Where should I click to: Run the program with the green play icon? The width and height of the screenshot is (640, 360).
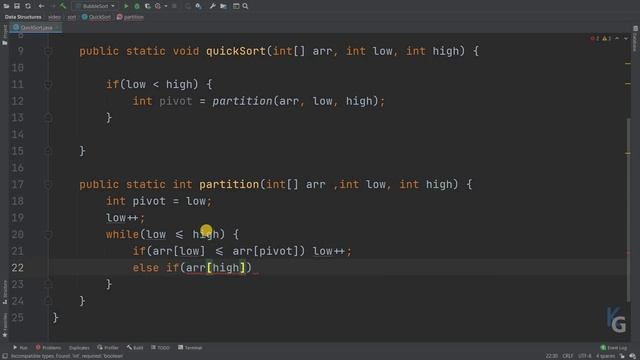click(126, 6)
